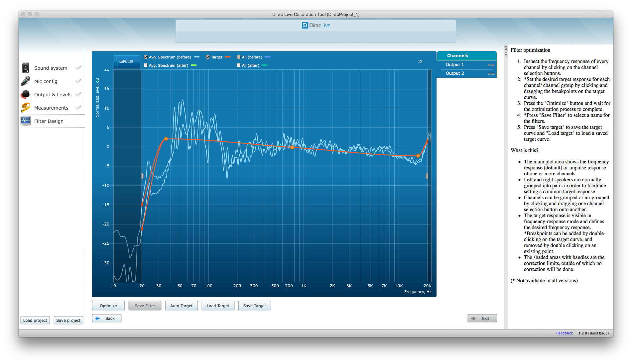Open the Feedback link
The width and height of the screenshot is (632, 364).
pos(564,333)
